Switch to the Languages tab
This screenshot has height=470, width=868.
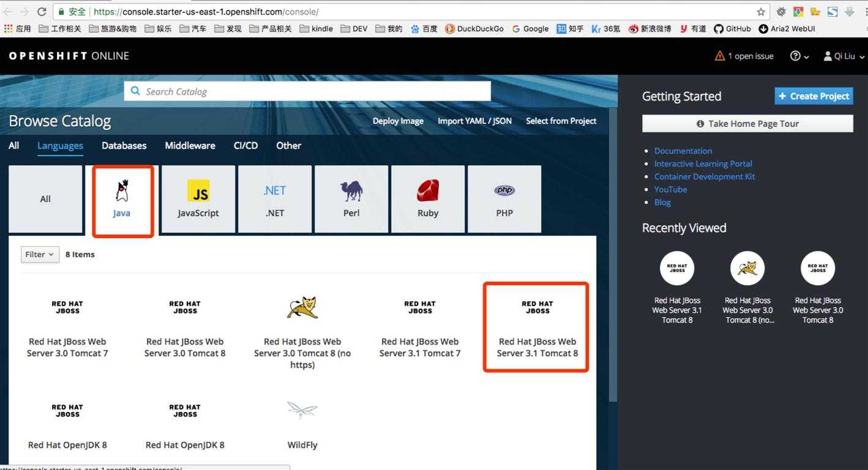(x=60, y=146)
